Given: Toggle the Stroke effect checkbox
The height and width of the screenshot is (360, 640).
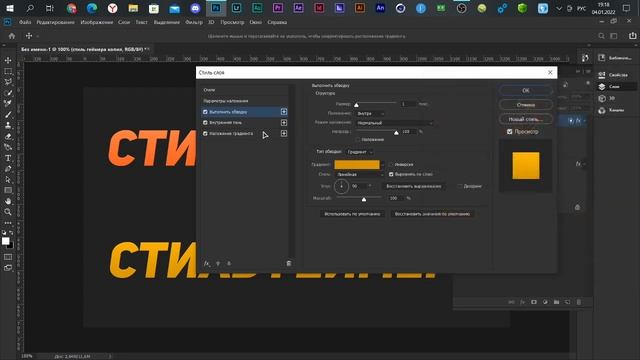Looking at the screenshot, I should click(205, 112).
